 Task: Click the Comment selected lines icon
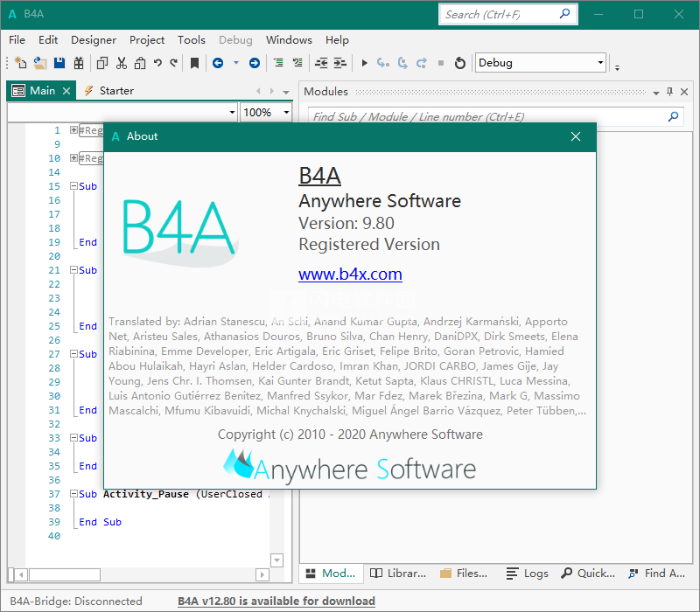coord(278,62)
